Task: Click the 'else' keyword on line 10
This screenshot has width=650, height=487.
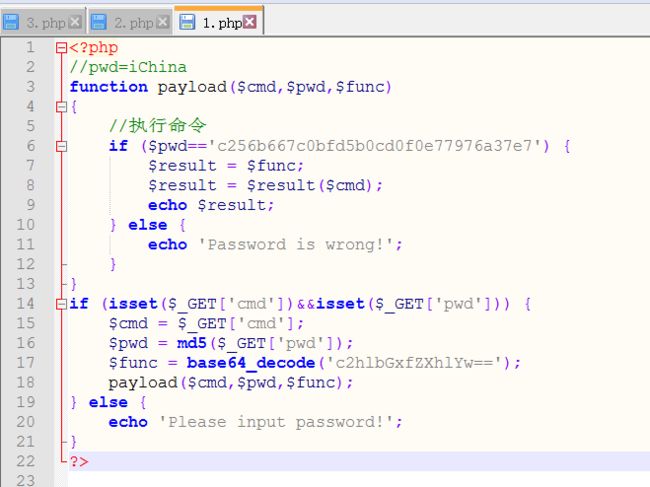Action: [x=148, y=225]
